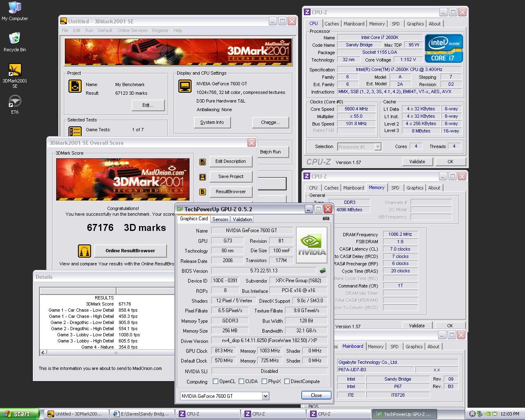Enable the OpenCL checkbox
525x420 pixels.
(215, 381)
